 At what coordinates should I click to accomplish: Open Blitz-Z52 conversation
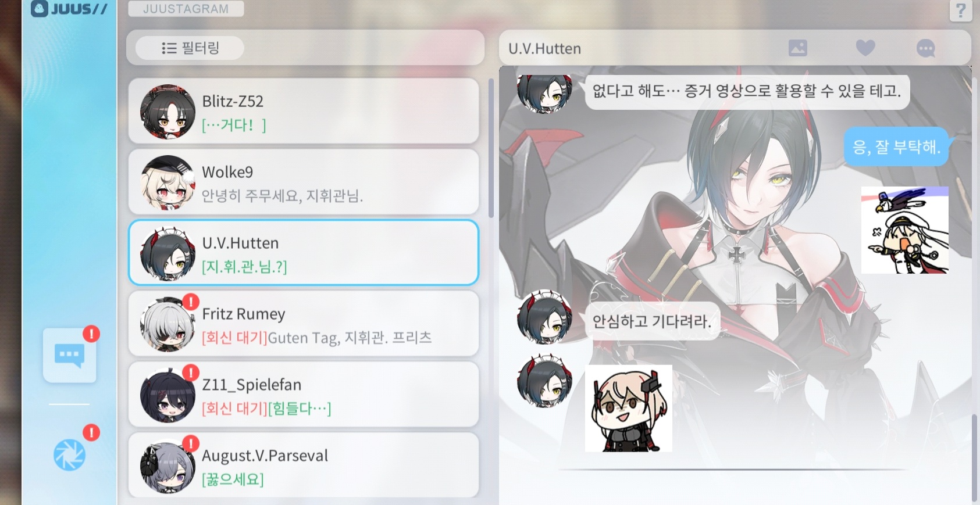pos(304,111)
